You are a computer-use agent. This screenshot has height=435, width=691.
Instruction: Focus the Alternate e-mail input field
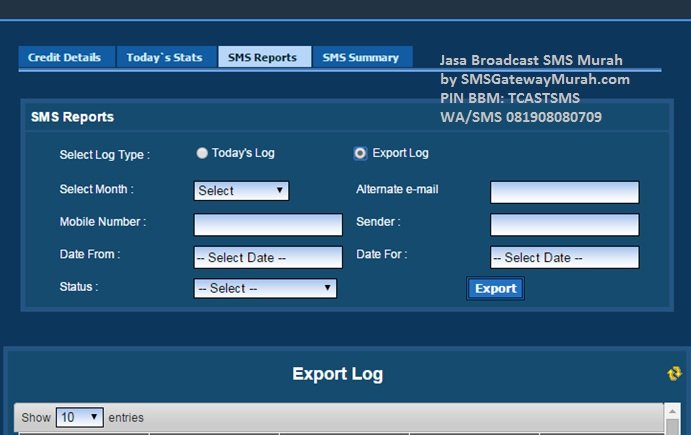pos(565,192)
